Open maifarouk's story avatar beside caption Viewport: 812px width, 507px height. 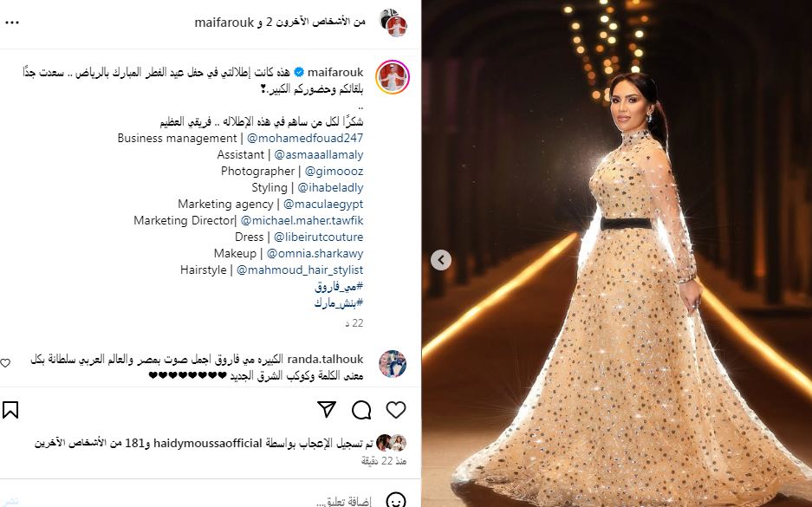(x=393, y=76)
